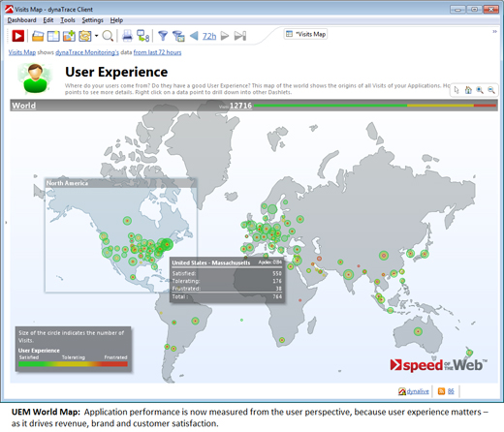The image size is (504, 432).
Task: Click the Frustrated 38 tooltip row
Action: (x=227, y=289)
